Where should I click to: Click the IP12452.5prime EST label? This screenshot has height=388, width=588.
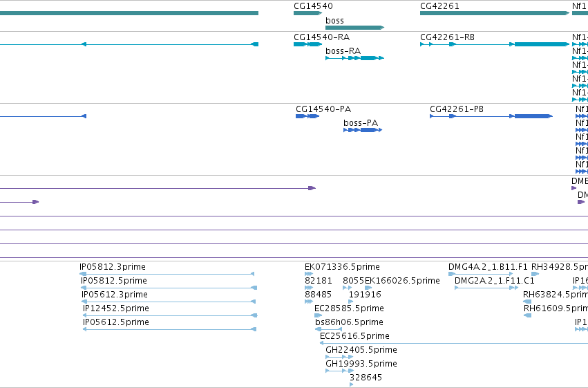(x=116, y=308)
